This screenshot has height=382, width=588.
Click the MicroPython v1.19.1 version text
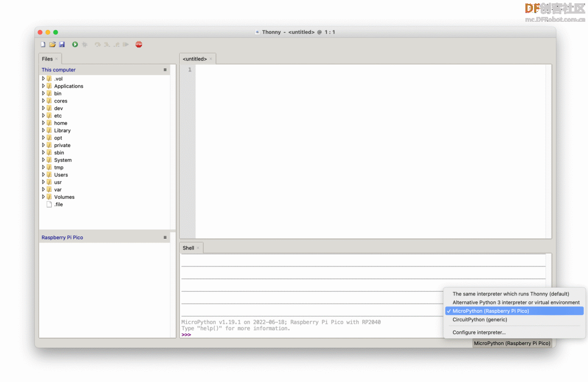281,323
